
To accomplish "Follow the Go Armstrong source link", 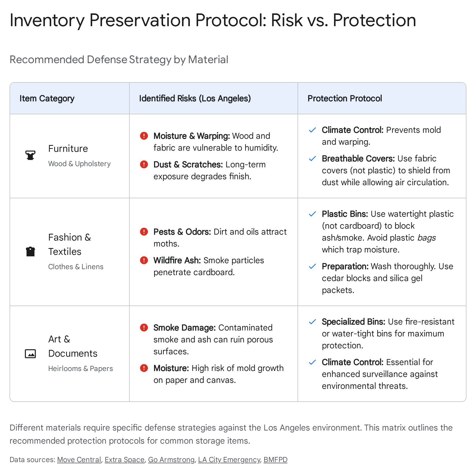I will [x=171, y=460].
